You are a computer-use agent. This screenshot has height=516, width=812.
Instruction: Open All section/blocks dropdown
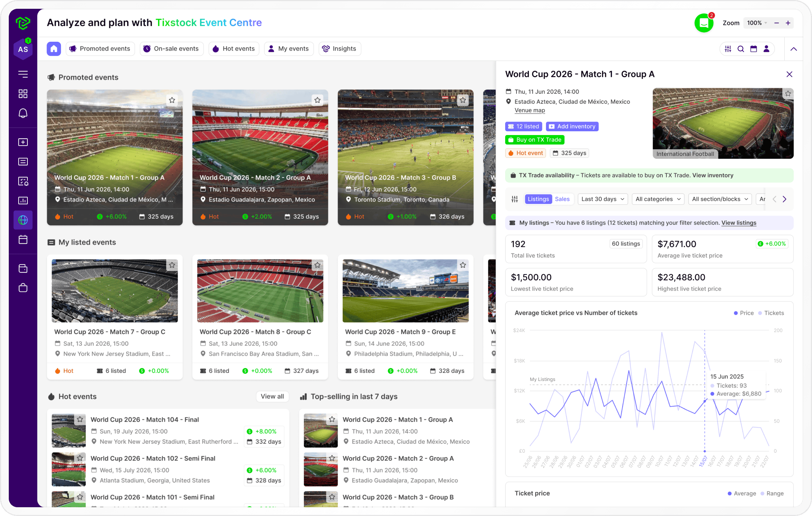[720, 199]
